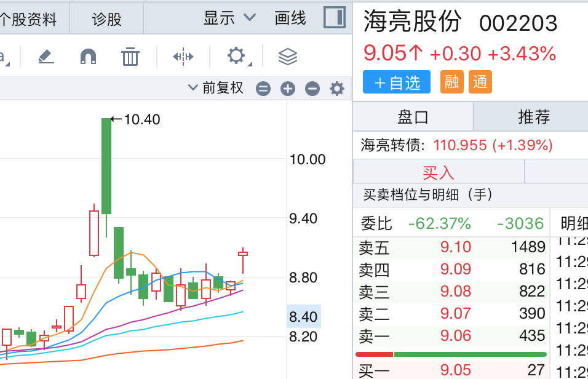Toggle the side panel layout icon
588x379 pixels.
pyautogui.click(x=335, y=17)
